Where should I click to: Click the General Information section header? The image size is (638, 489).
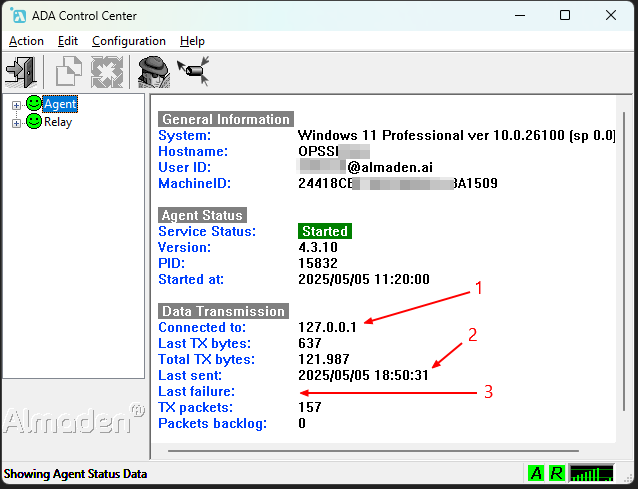coord(226,119)
